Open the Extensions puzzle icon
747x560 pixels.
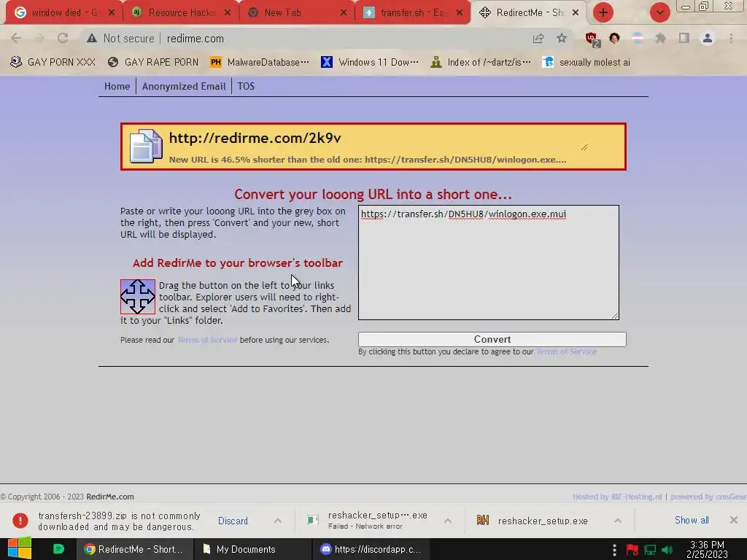coord(661,38)
